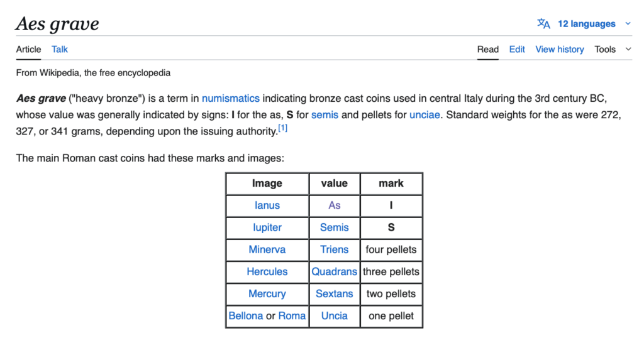Open the Edit tab
This screenshot has height=357, width=644.
coord(517,49)
